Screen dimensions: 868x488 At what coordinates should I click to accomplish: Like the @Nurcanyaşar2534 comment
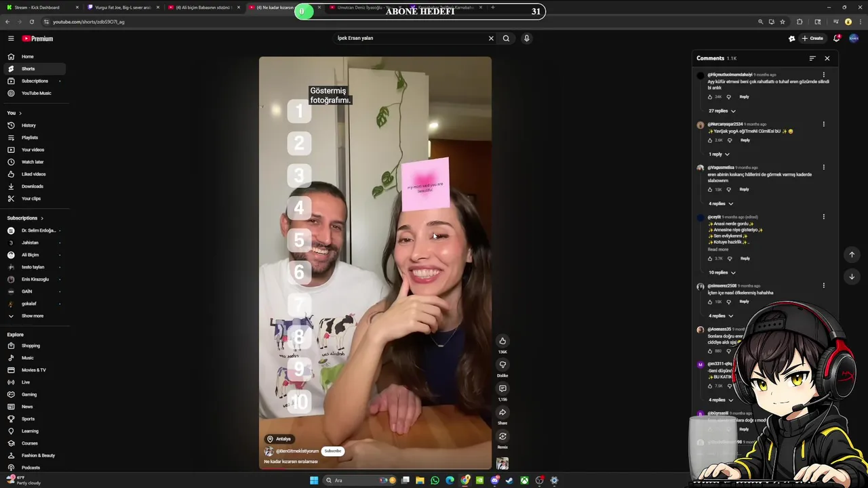(x=710, y=140)
